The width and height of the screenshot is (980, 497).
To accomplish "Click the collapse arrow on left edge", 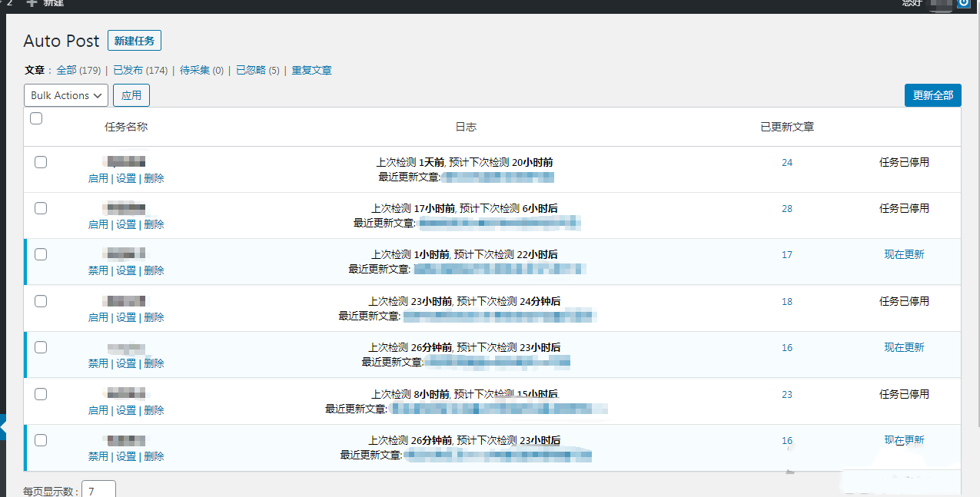I will [3, 427].
